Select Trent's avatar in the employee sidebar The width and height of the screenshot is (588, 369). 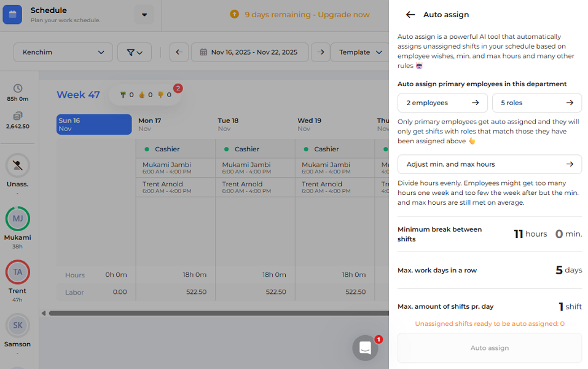[x=18, y=272]
